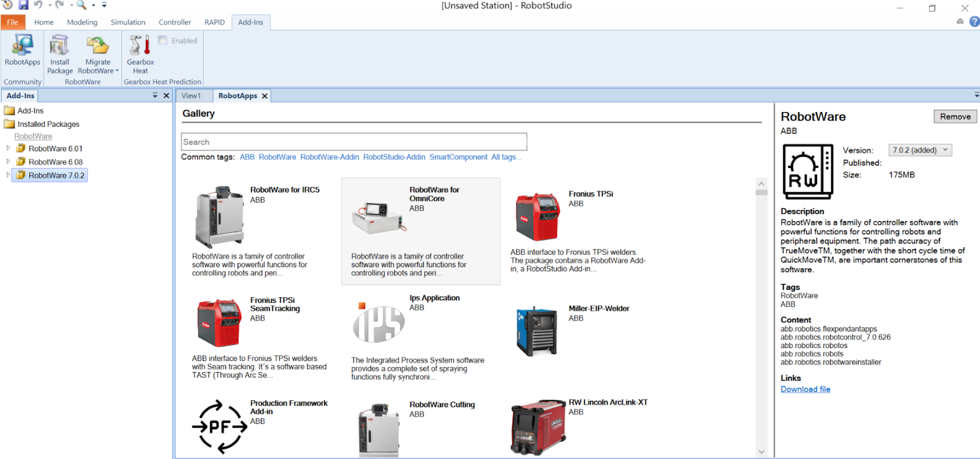
Task: Click the magnifying glass icon in title bar
Action: point(81,5)
